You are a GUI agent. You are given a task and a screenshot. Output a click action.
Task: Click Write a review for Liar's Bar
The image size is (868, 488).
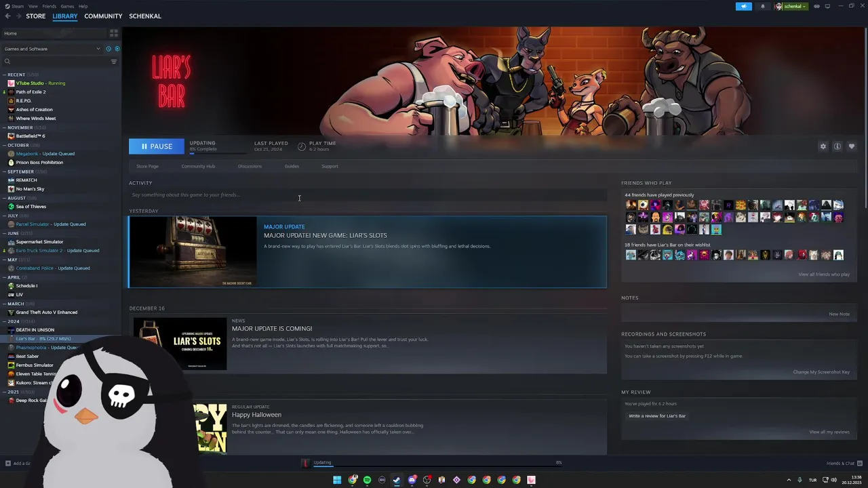click(657, 415)
